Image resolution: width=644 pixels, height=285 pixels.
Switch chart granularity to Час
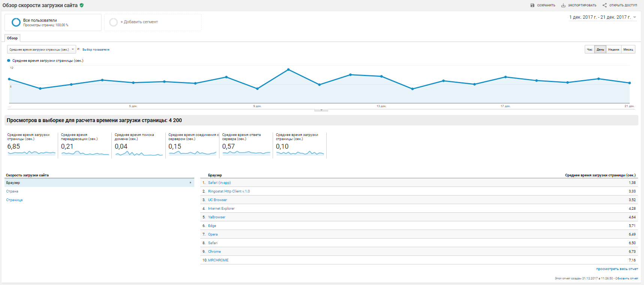pos(590,49)
